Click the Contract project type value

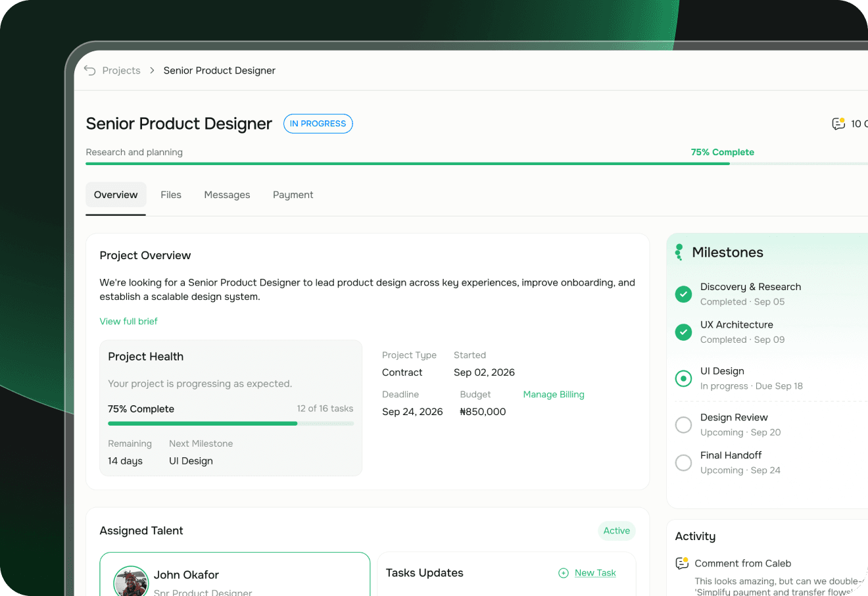click(402, 372)
